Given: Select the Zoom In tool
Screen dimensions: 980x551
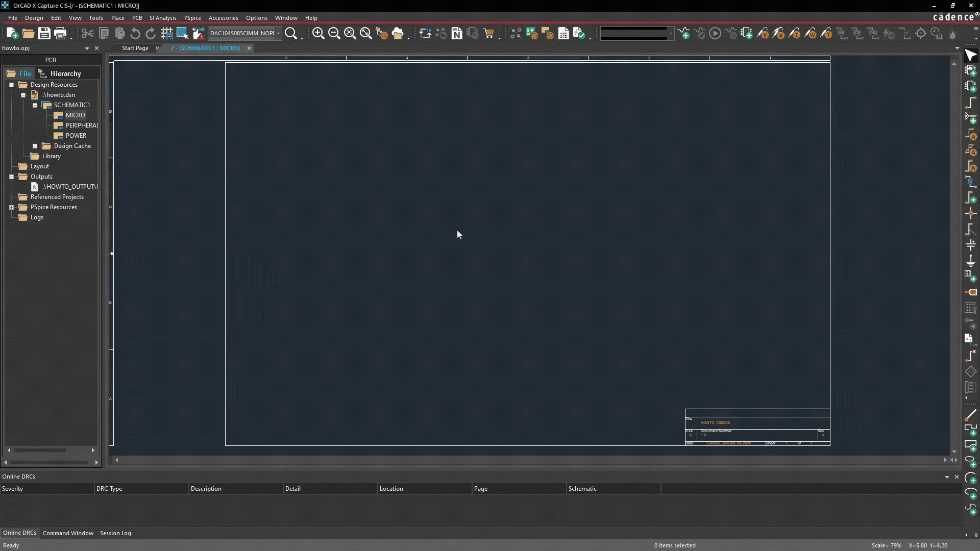Looking at the screenshot, I should (318, 33).
